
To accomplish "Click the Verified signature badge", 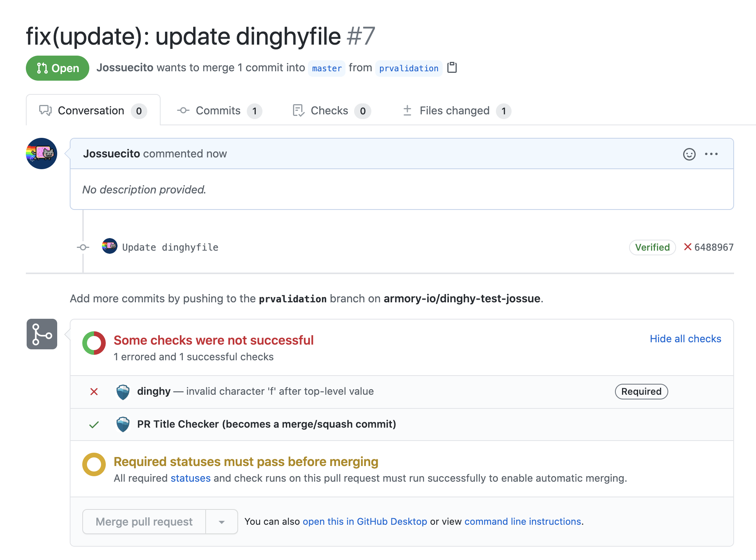I will [x=652, y=247].
